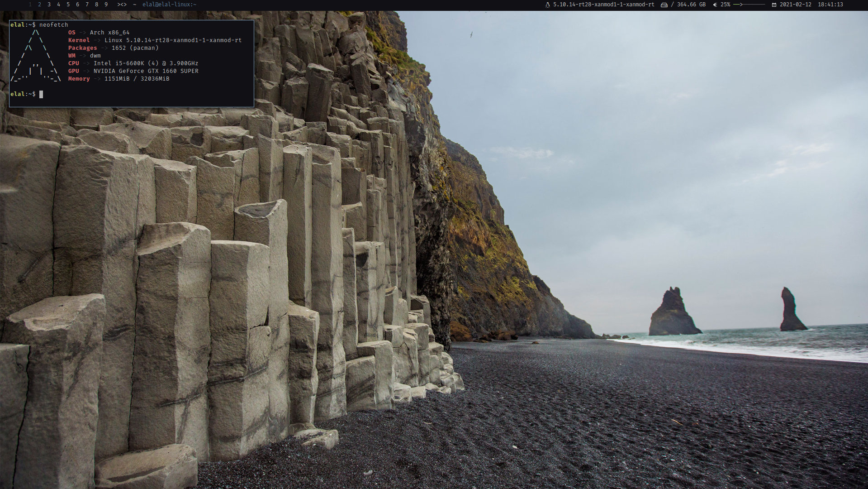Click the ><> floating layout symbol
868x489 pixels.
point(122,5)
